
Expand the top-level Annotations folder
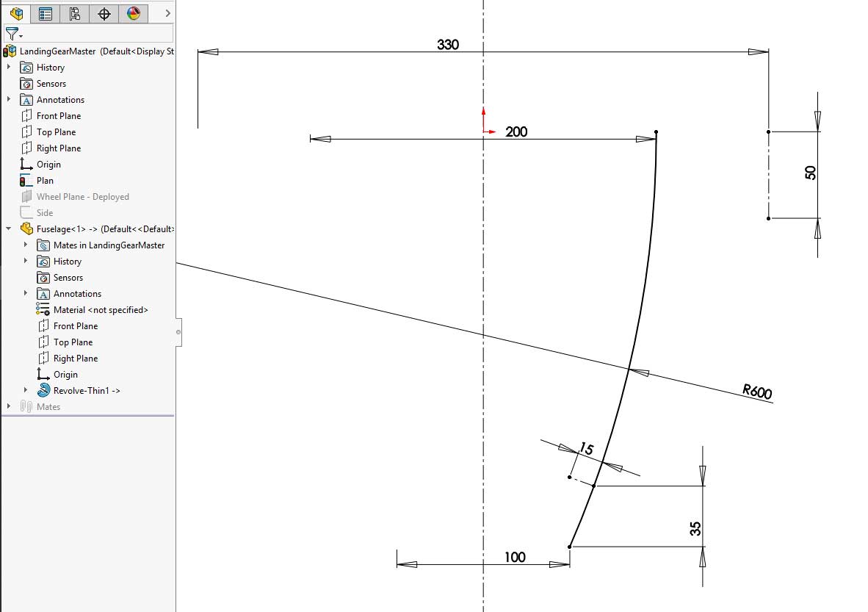tap(8, 99)
